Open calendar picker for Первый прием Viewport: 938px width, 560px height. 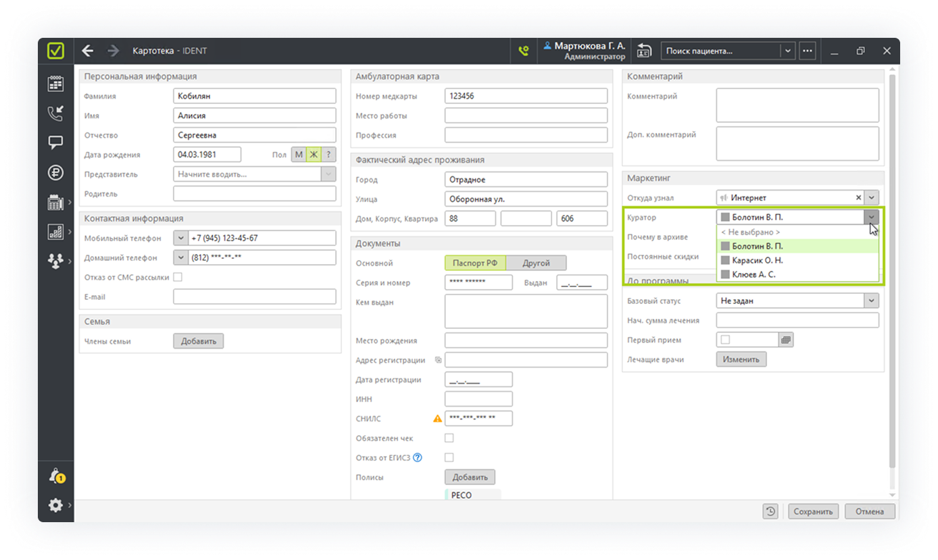[786, 340]
